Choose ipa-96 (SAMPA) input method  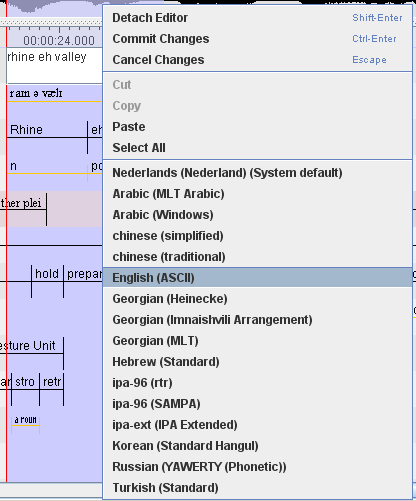pos(257,404)
